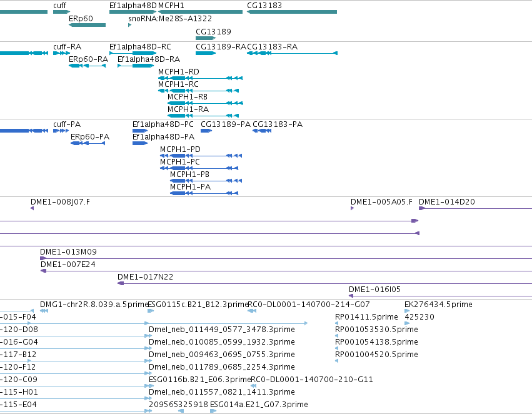Select the MCPH1-RB transcript label

point(188,97)
